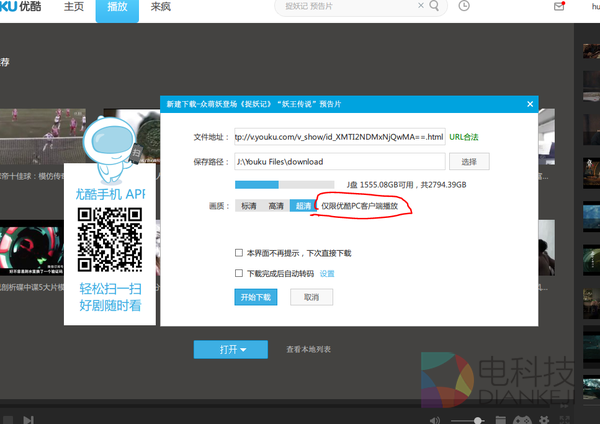Click the video title text under the soccer thumbnail
Image resolution: width=600 pixels, height=424 pixels.
pos(32,176)
